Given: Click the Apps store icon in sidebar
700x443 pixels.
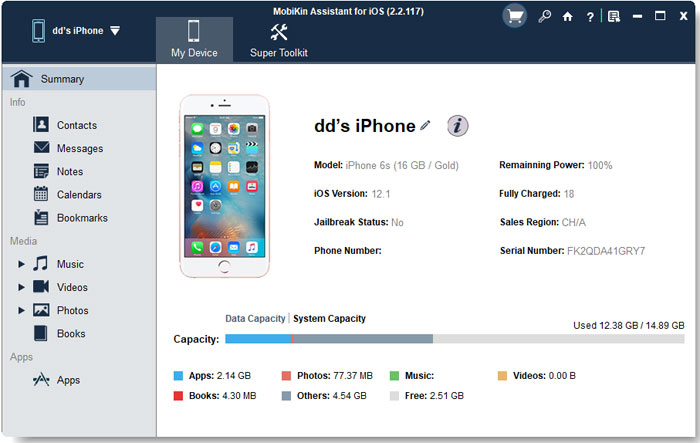Looking at the screenshot, I should pos(41,380).
